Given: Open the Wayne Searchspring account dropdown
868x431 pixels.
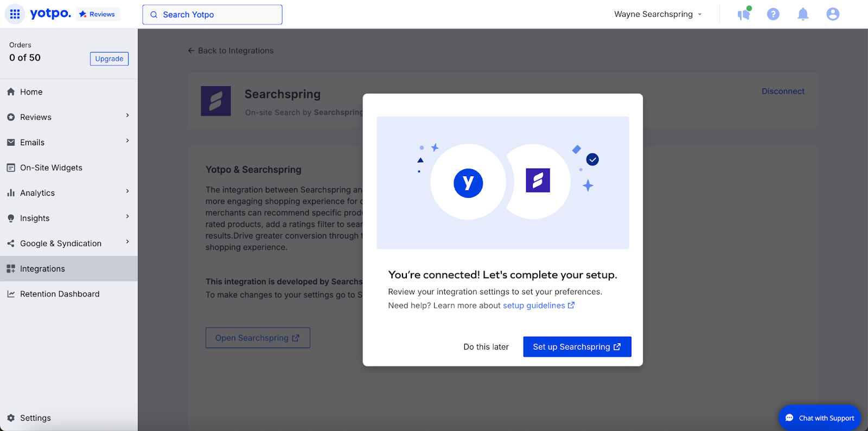Looking at the screenshot, I should 658,14.
